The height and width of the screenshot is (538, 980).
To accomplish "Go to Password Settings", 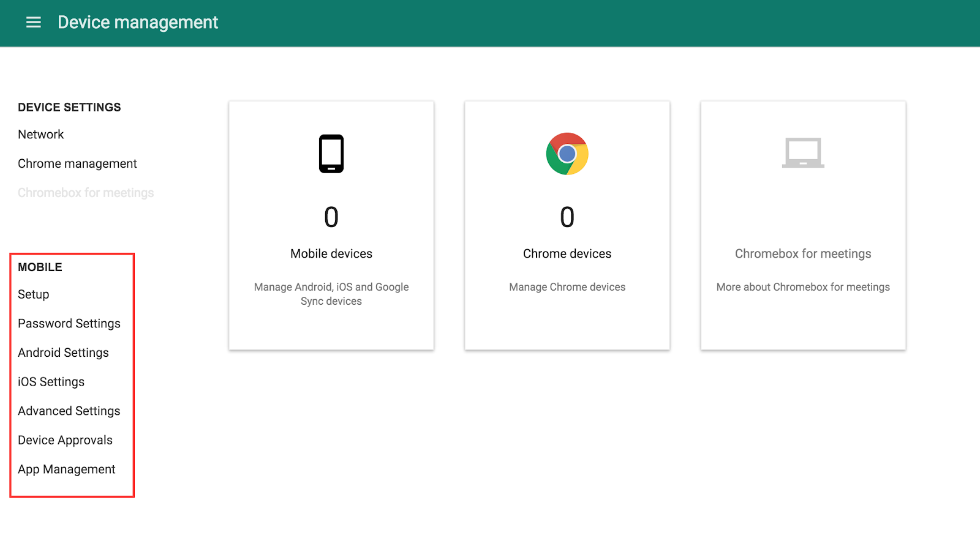I will coord(69,324).
